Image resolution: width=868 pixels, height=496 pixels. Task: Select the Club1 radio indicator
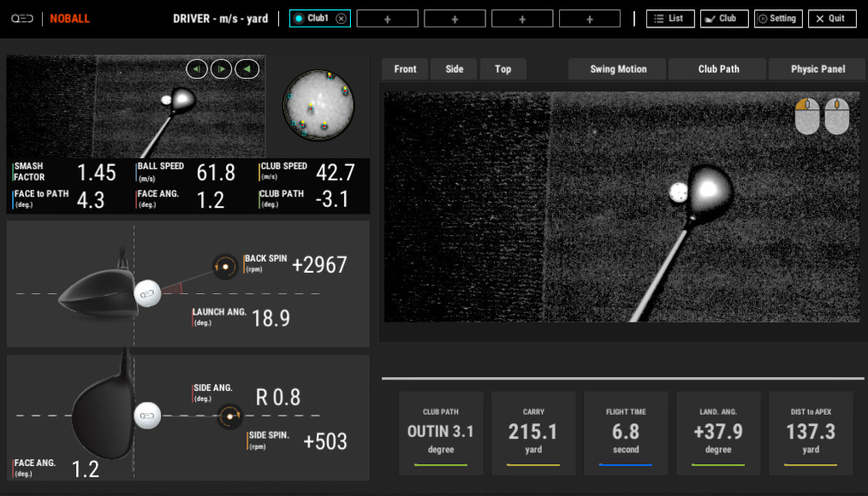298,19
